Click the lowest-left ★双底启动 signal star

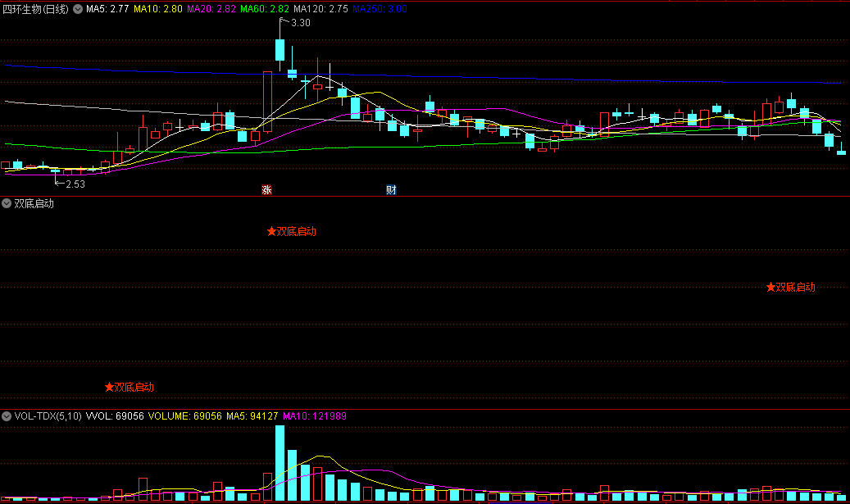click(x=109, y=387)
